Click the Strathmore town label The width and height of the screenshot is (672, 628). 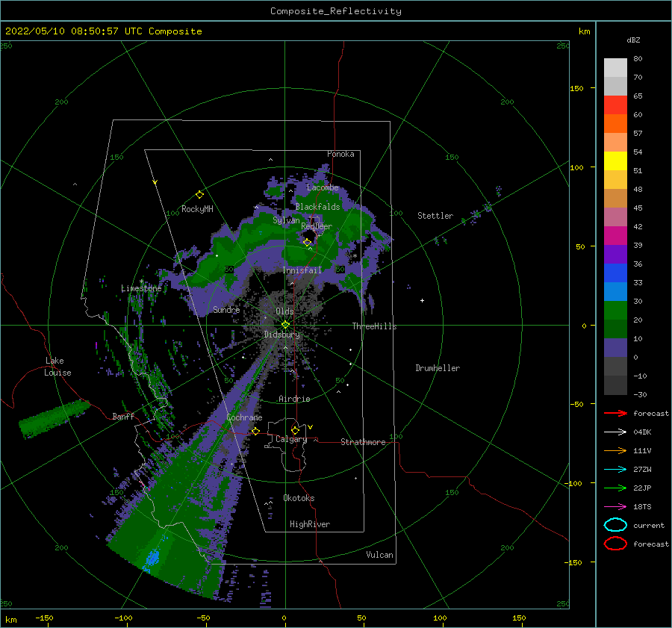[x=363, y=442]
